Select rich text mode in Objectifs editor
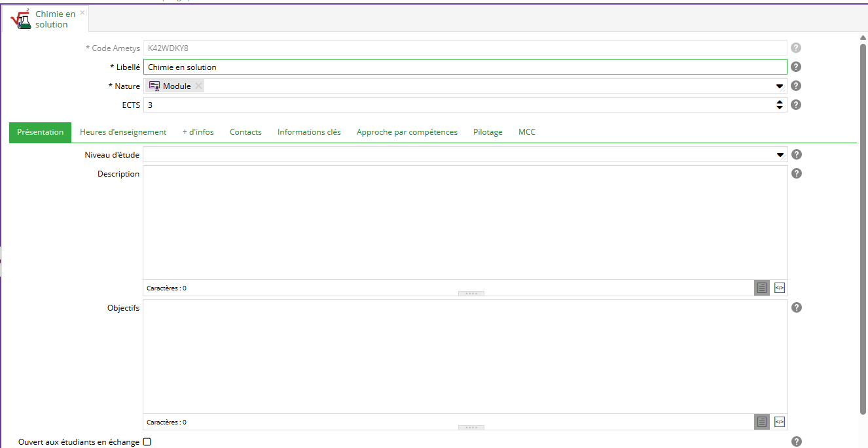This screenshot has width=868, height=448. pyautogui.click(x=761, y=422)
